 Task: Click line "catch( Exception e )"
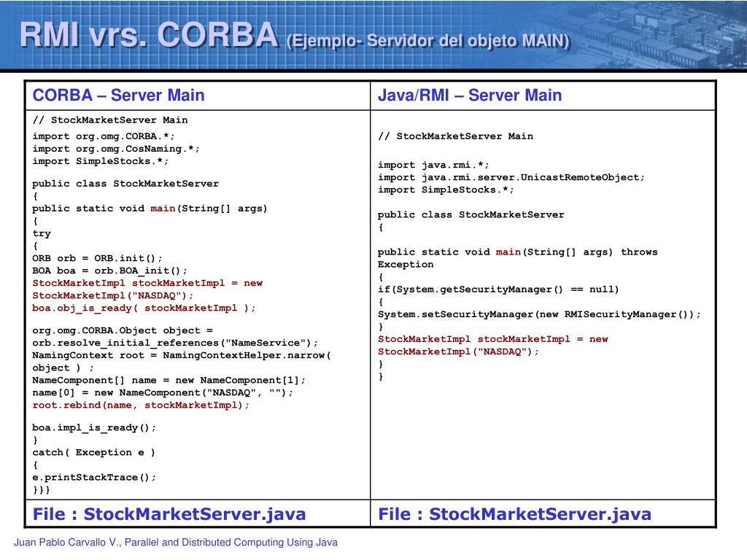(x=93, y=452)
